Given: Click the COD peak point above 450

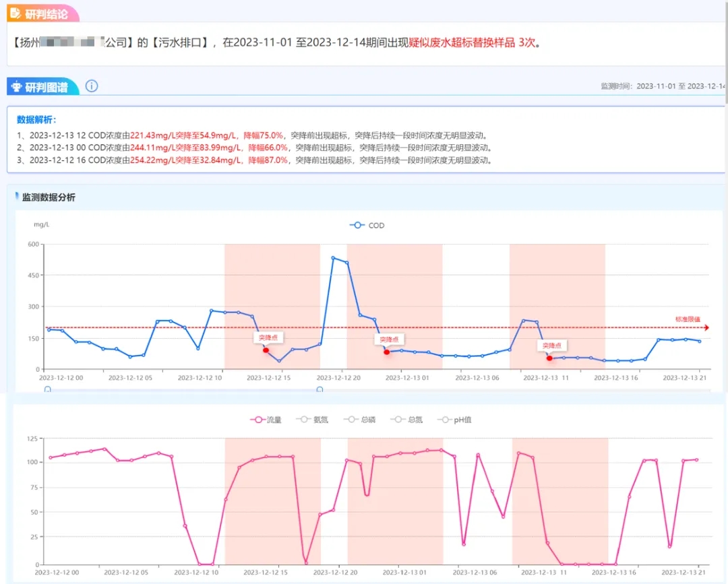Looking at the screenshot, I should pos(333,257).
